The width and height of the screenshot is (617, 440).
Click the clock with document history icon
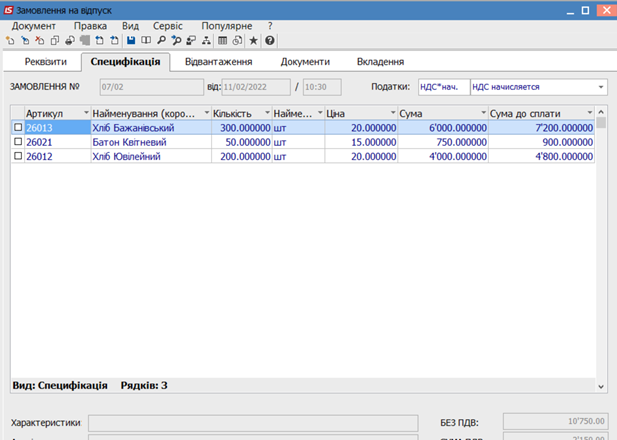coord(237,41)
